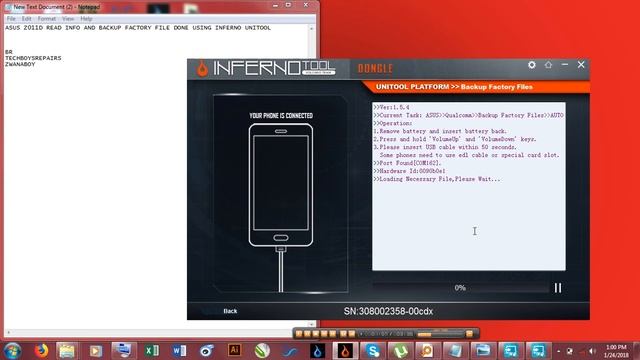Click the connected phone illustration

(281, 186)
